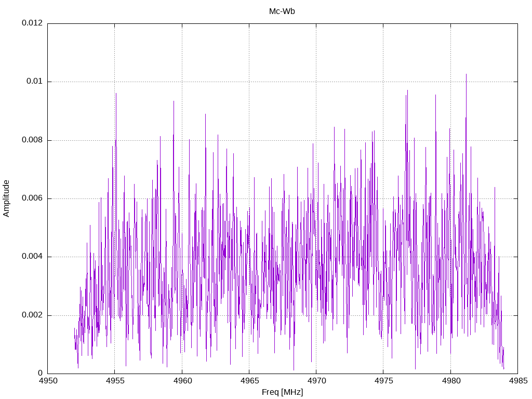
Task: Click the y-axis tick label 0.008
Action: pos(33,140)
